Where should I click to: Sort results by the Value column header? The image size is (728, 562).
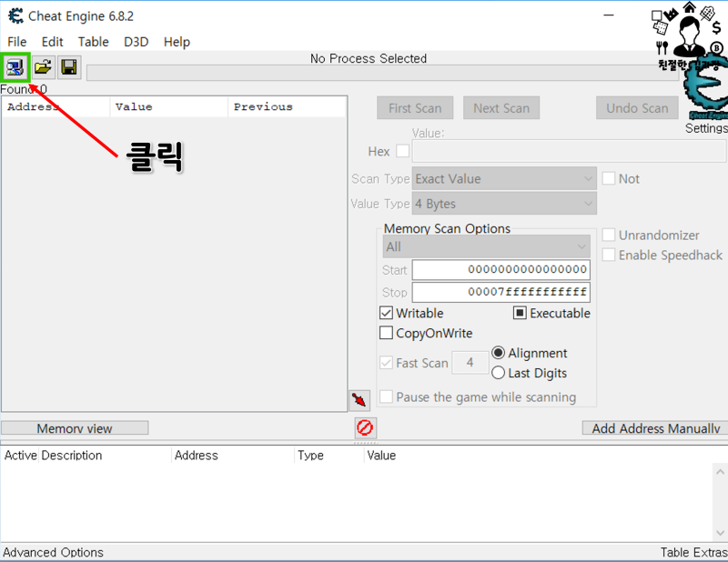[x=168, y=106]
